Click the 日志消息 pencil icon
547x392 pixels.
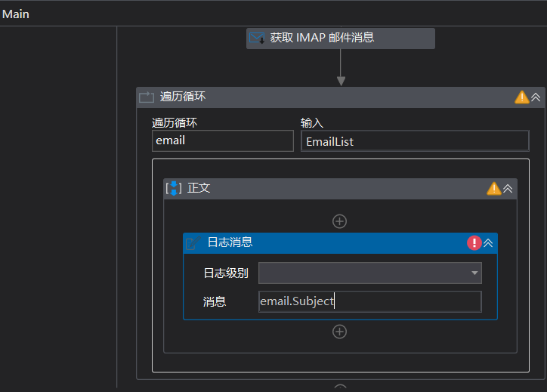point(193,243)
